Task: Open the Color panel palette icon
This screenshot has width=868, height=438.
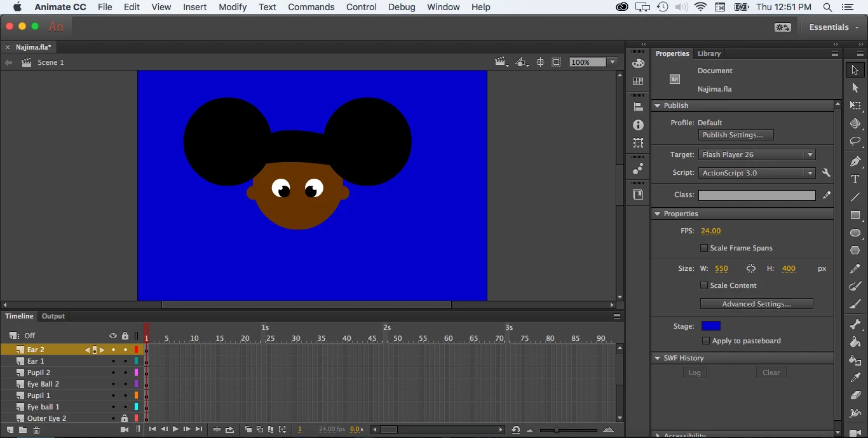Action: click(638, 63)
